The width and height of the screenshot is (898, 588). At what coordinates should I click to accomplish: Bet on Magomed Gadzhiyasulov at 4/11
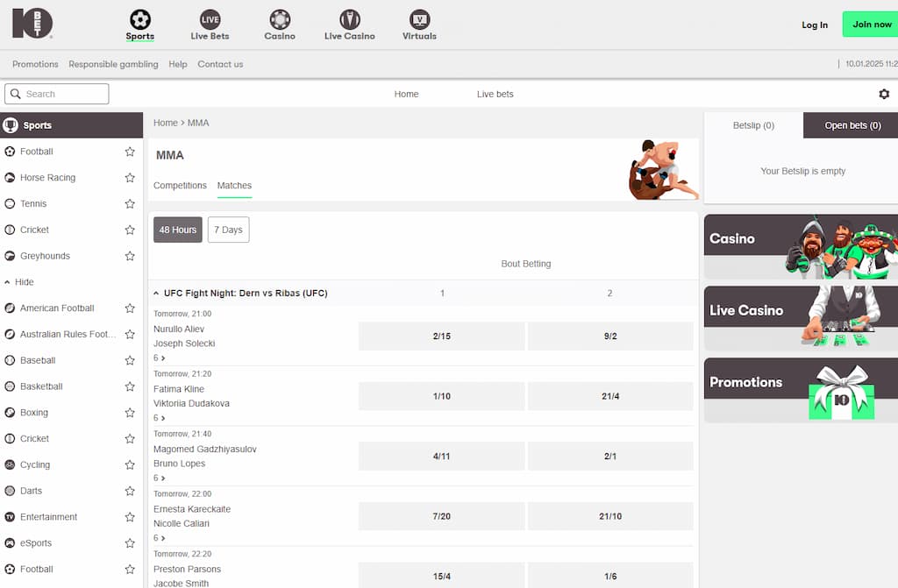click(442, 457)
